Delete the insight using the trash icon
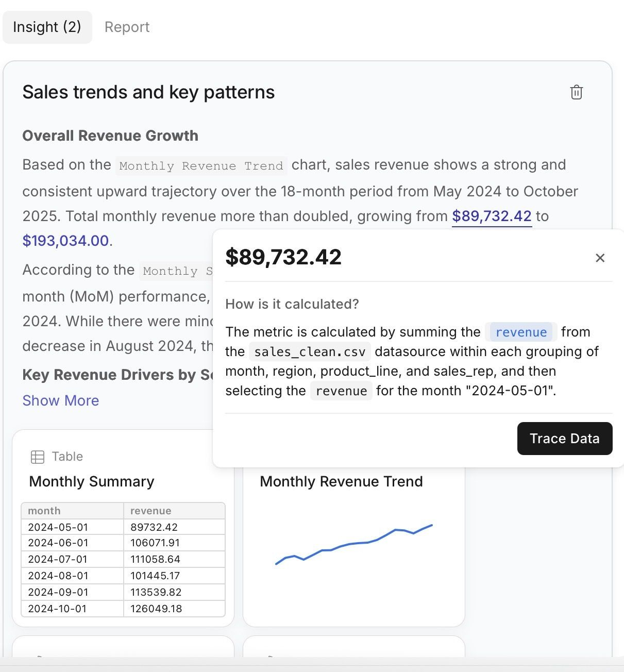The height and width of the screenshot is (672, 624). point(576,92)
